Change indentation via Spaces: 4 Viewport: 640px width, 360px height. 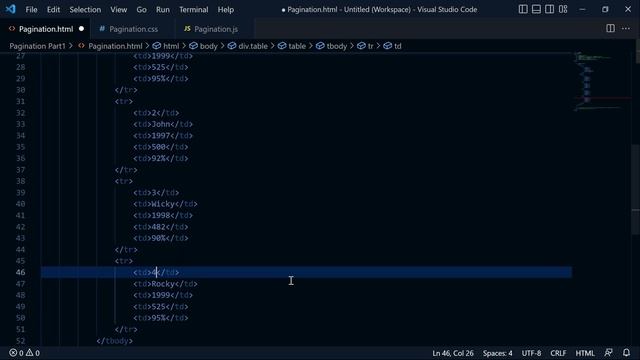click(497, 353)
